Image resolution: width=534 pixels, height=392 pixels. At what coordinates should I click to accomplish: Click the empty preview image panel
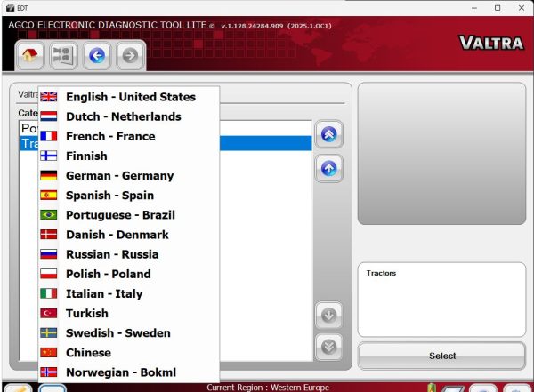pyautogui.click(x=441, y=154)
